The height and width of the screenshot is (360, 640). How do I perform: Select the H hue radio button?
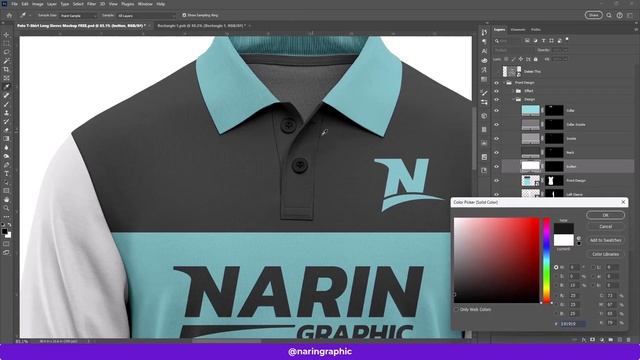(x=556, y=267)
